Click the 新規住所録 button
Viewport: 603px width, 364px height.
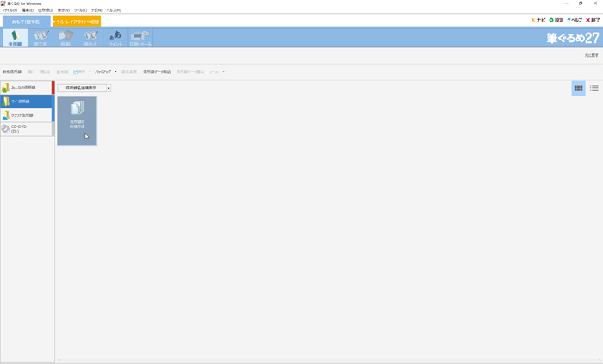pos(12,72)
